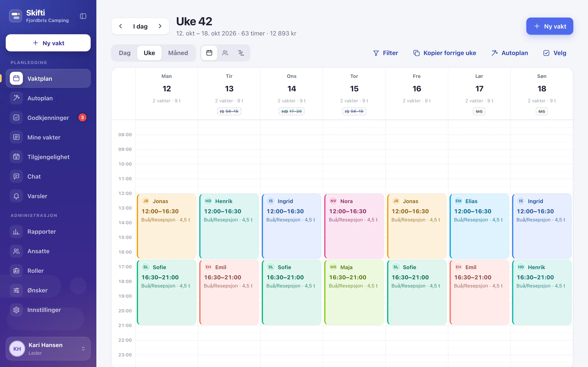Toggle the Velg selection mode
Screen dimensions: 588x367
(555, 53)
